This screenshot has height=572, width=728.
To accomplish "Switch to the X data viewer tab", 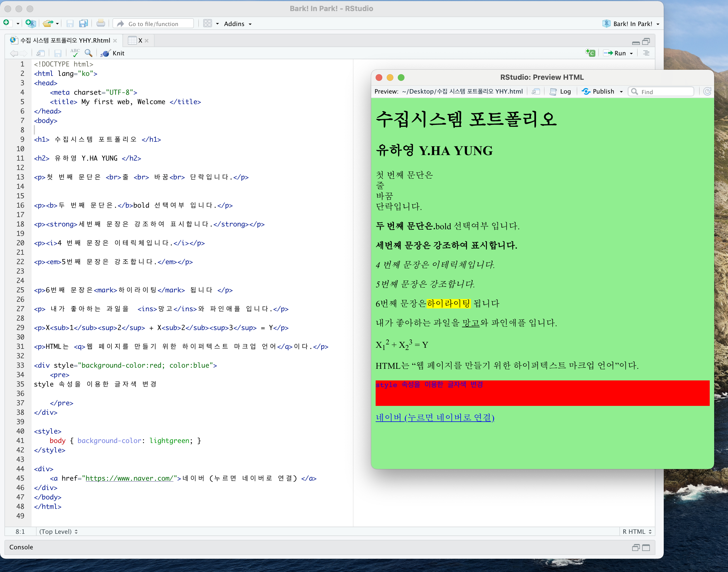I will 136,40.
